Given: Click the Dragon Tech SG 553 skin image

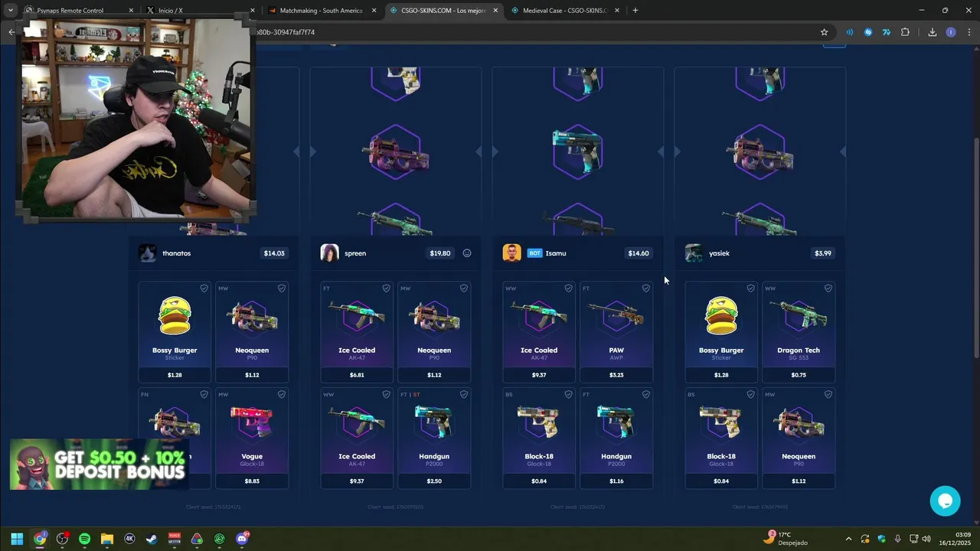Looking at the screenshot, I should coord(799,315).
